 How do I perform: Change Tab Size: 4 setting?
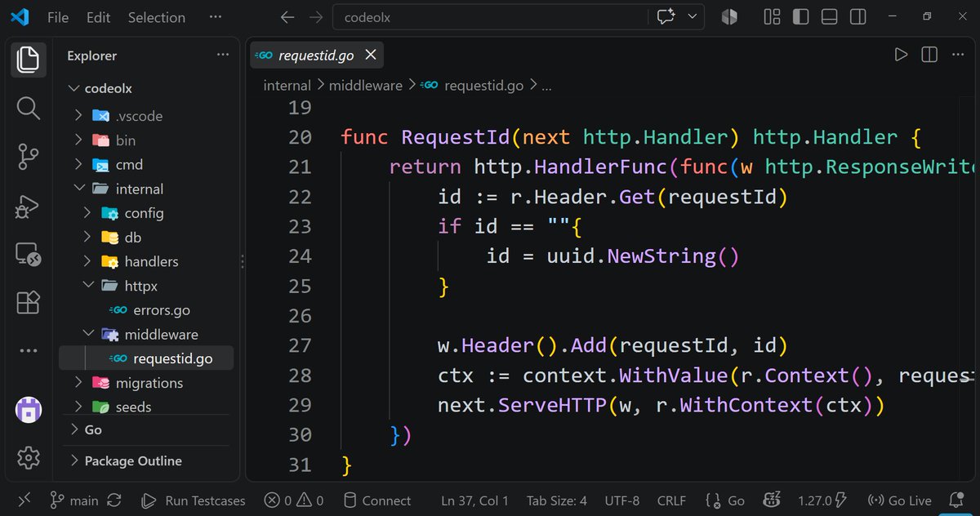pos(557,500)
